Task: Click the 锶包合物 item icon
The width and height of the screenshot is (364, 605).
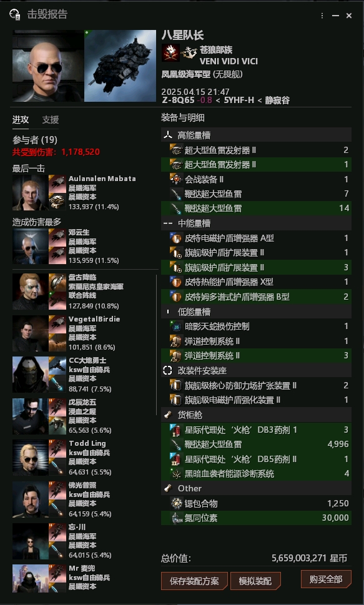Action: [177, 503]
